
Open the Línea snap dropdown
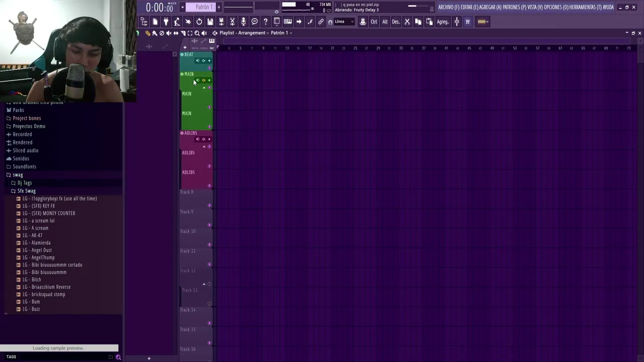coord(345,22)
